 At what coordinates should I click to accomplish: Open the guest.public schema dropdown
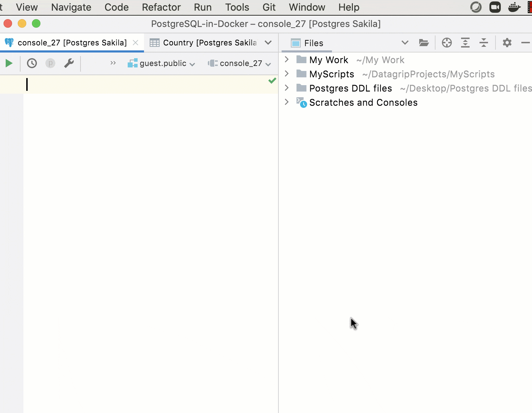click(x=161, y=63)
